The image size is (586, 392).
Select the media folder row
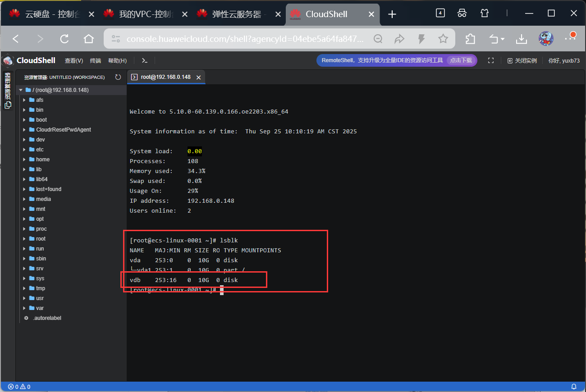[x=71, y=199]
